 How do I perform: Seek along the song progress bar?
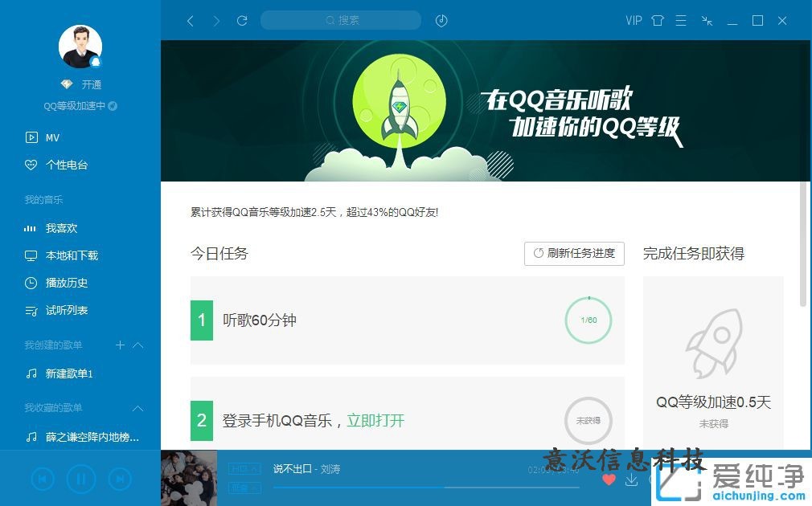(425, 488)
